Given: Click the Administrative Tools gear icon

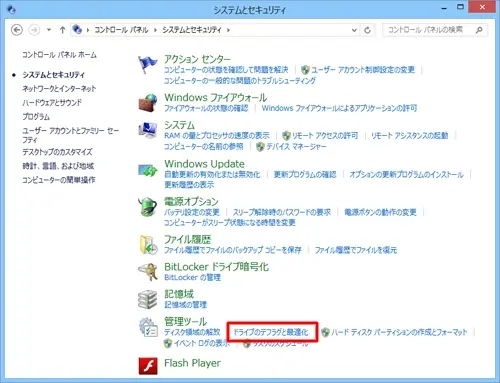Looking at the screenshot, I should tap(148, 327).
